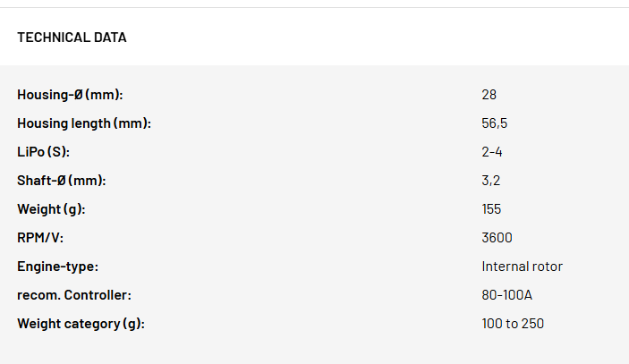
Task: Select the Shaft-Ø (mm) label
Action: (62, 181)
